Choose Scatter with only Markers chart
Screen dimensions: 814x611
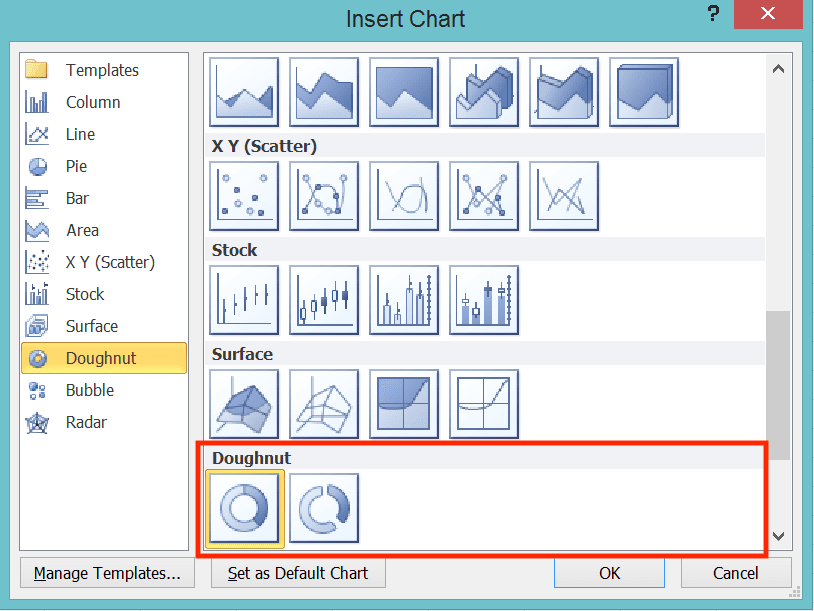(x=244, y=196)
